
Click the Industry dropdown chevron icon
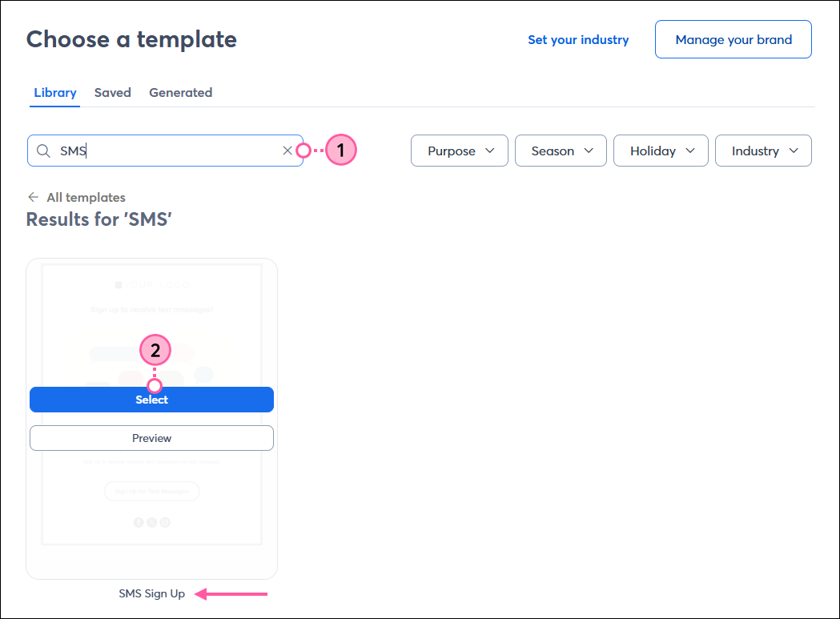point(793,151)
